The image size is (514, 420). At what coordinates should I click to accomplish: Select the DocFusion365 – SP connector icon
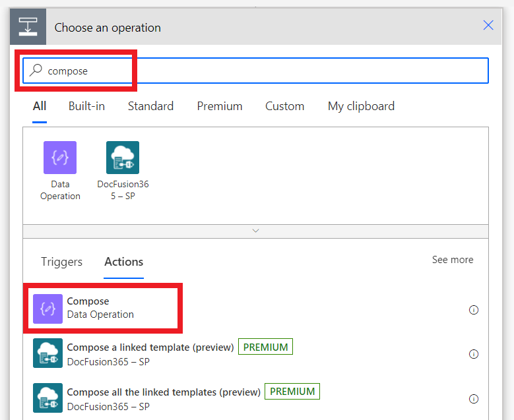pos(123,158)
